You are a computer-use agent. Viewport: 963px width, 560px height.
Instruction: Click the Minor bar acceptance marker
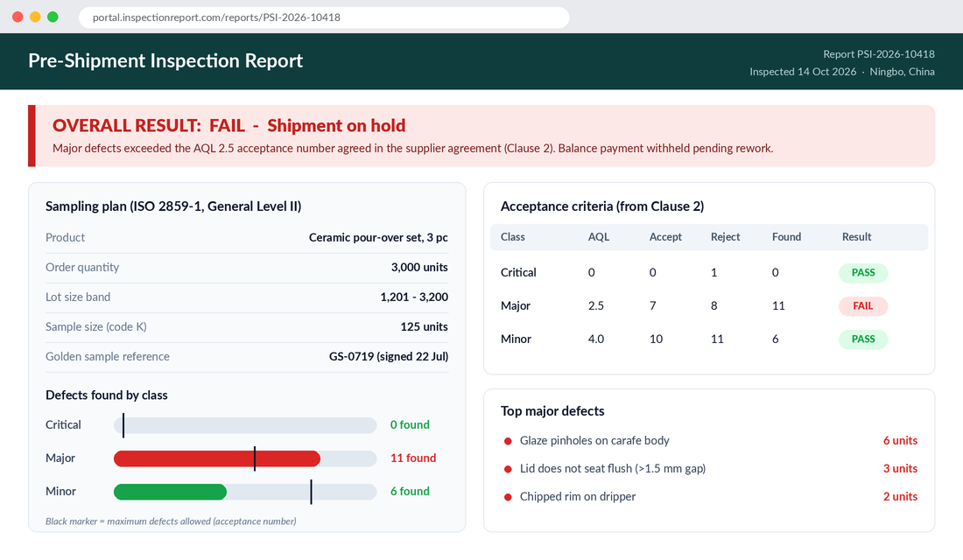[312, 492]
